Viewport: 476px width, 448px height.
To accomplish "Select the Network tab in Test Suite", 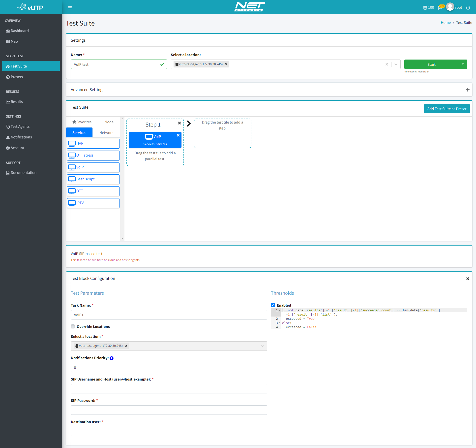I will [106, 133].
